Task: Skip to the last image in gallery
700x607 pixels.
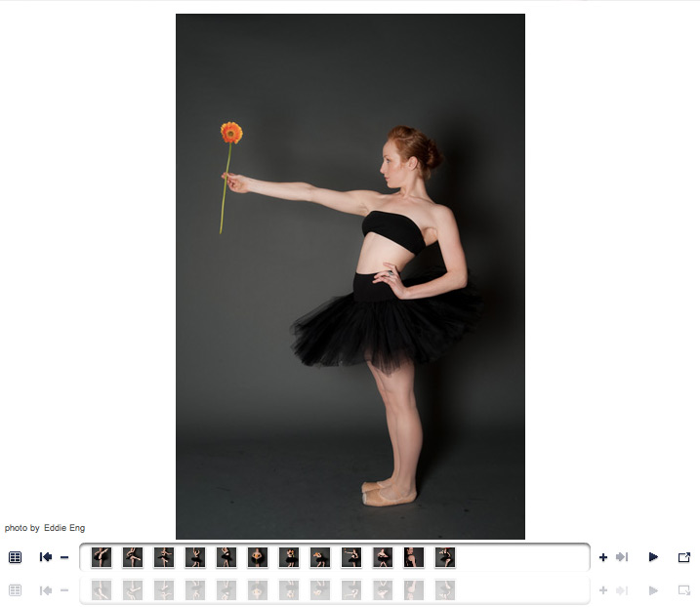Action: [622, 557]
